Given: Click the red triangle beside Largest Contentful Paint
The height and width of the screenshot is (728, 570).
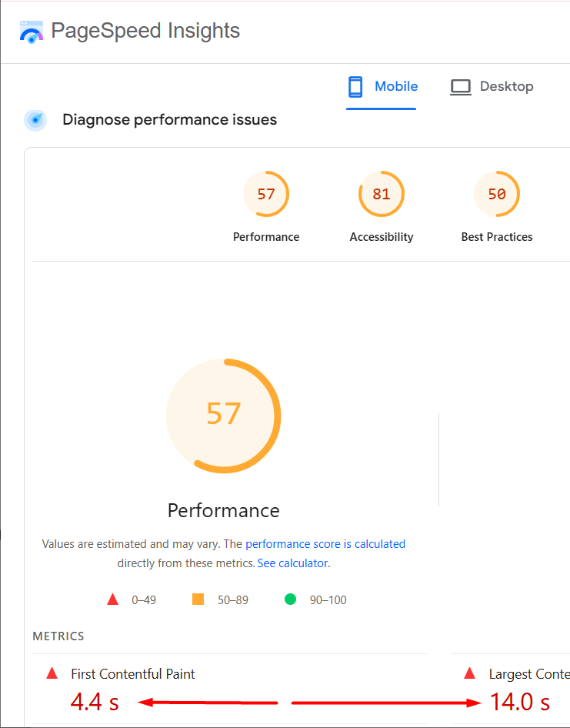Looking at the screenshot, I should pyautogui.click(x=469, y=673).
